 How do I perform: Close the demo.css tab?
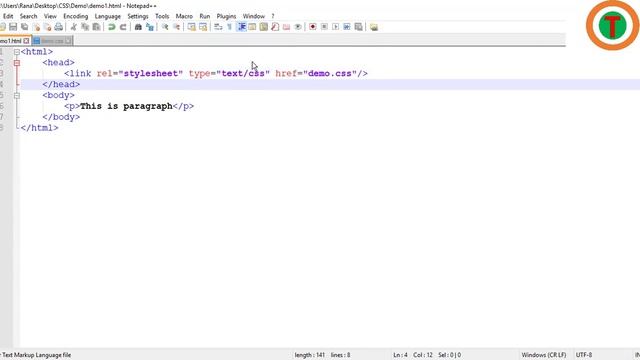click(x=68, y=41)
